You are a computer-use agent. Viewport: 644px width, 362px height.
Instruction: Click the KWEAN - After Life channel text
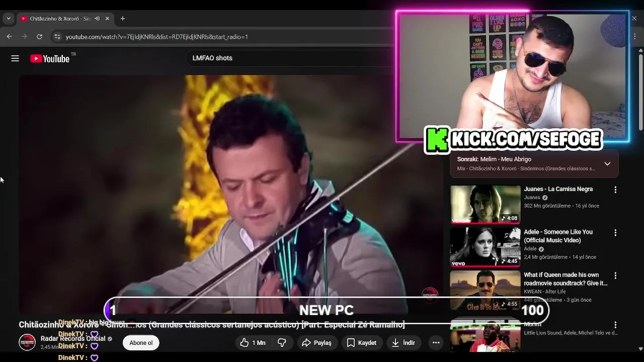tap(545, 292)
